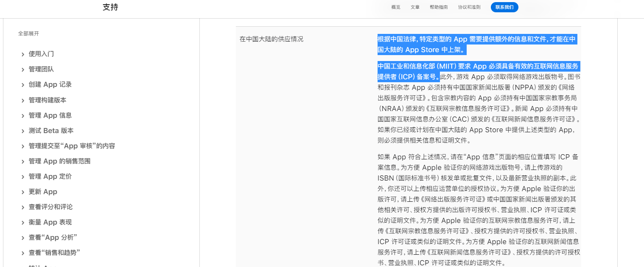Open the 文章 tab in top navigation

coord(415,7)
